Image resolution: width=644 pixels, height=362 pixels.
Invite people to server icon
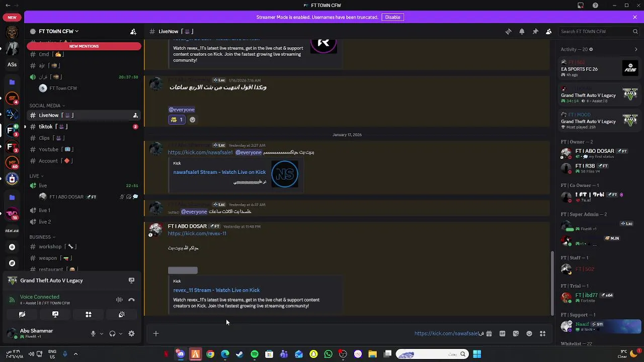(x=133, y=32)
